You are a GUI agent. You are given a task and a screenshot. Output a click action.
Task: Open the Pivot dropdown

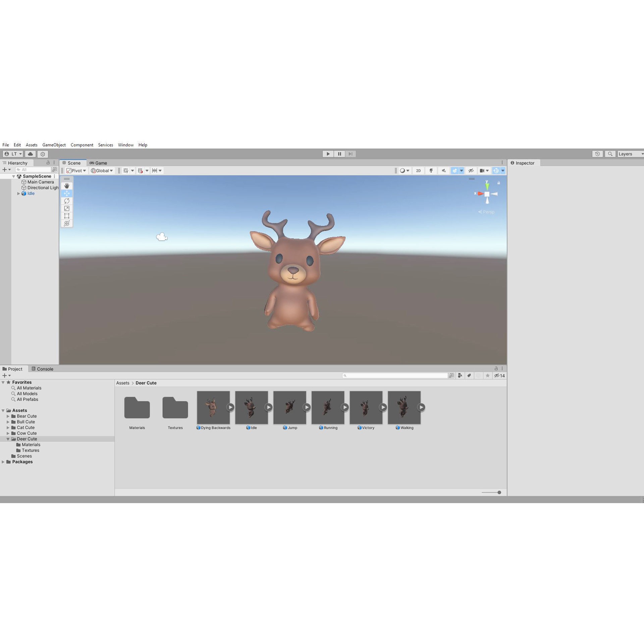click(76, 171)
